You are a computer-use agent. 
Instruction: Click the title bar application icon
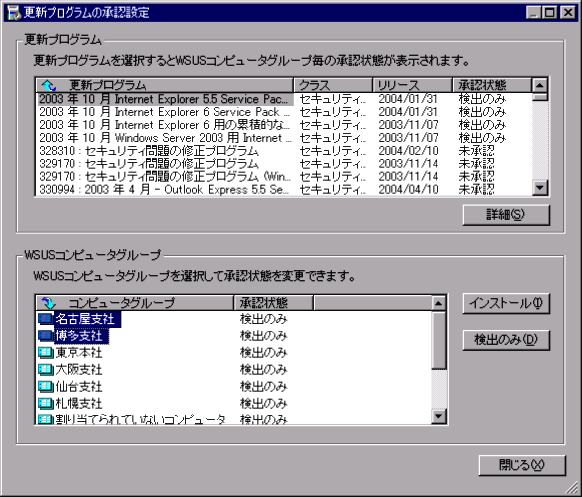tap(14, 12)
